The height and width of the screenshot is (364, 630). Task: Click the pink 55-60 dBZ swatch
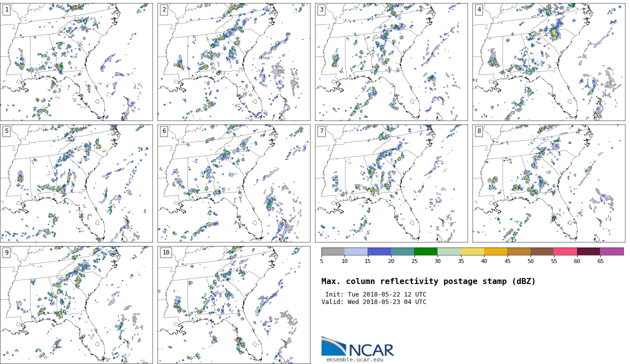coord(565,251)
